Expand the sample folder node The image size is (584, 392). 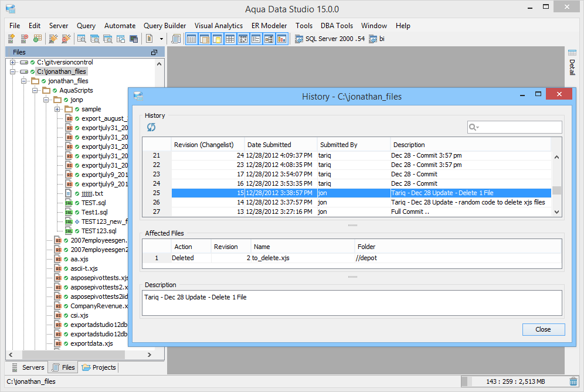57,109
